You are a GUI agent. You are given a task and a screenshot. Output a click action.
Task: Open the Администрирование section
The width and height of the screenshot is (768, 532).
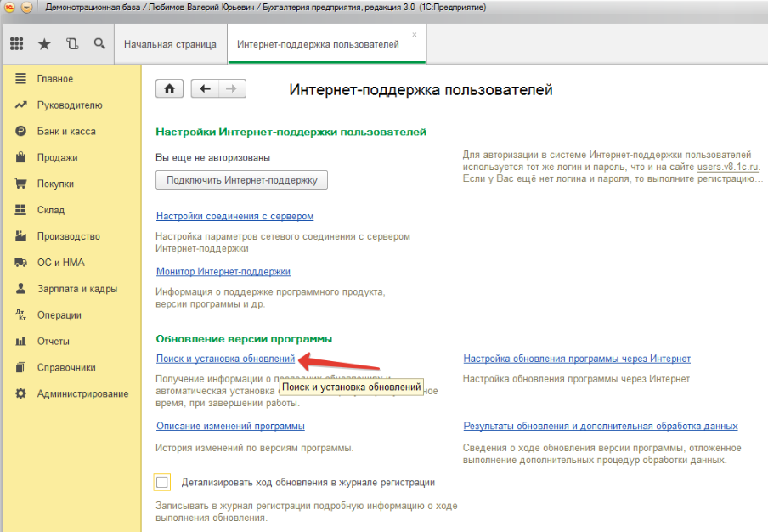pos(82,394)
